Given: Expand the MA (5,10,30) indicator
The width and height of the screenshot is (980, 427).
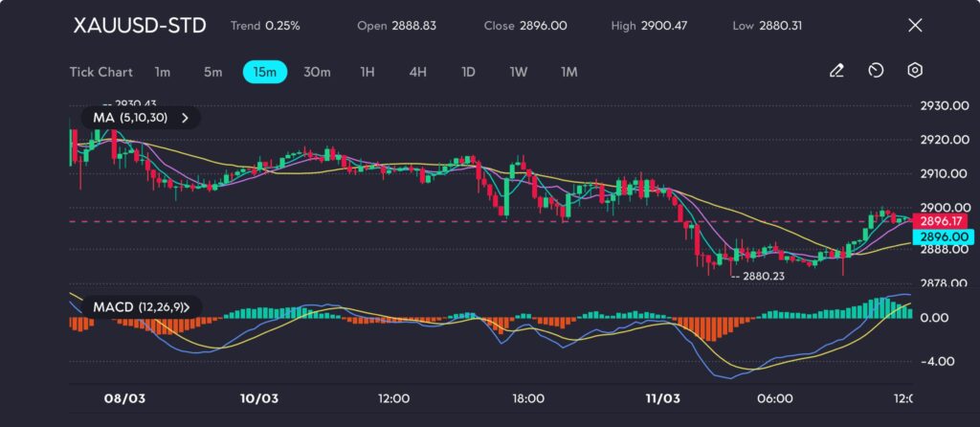Looking at the screenshot, I should [141, 118].
